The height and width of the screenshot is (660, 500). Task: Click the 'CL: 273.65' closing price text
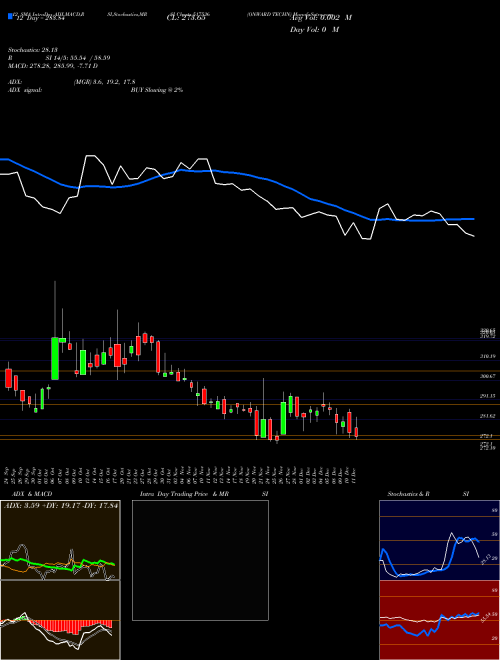click(186, 18)
